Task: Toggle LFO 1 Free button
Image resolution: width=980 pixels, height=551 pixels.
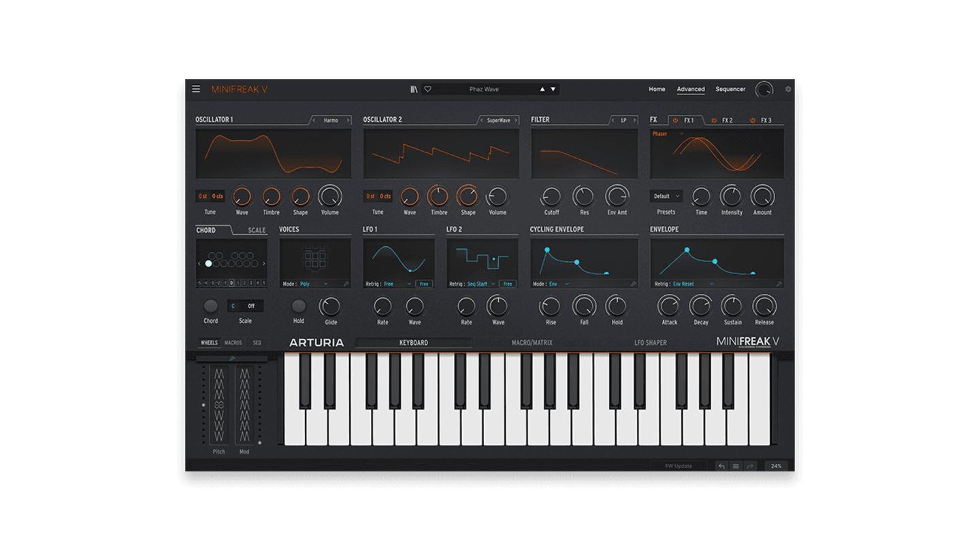Action: [x=424, y=284]
